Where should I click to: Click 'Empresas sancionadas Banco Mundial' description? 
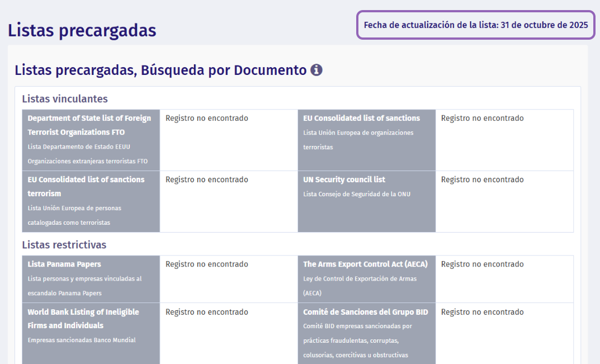pos(82,340)
